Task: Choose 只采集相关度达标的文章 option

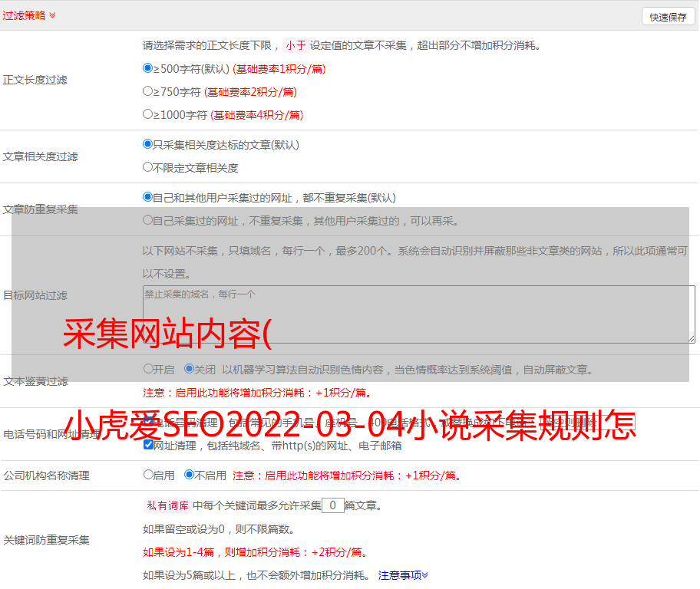Action: click(x=147, y=144)
